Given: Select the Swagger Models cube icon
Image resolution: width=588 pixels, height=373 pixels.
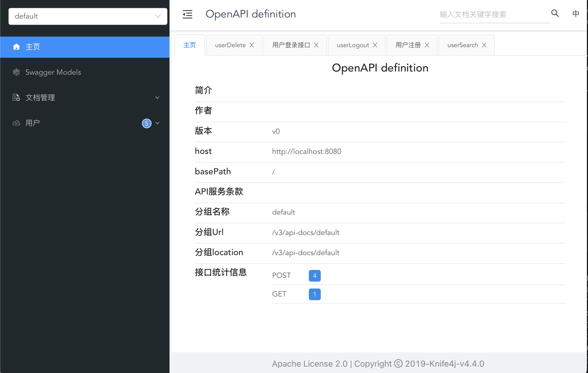Looking at the screenshot, I should click(16, 72).
